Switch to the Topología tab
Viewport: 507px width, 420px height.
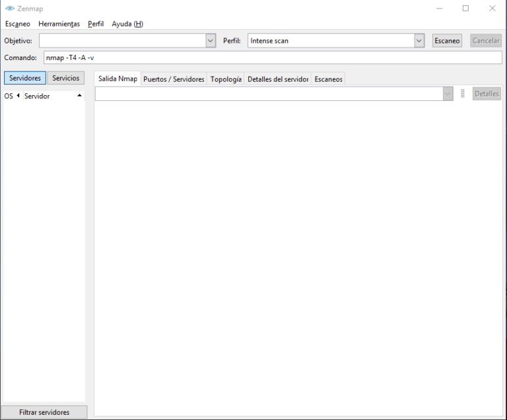click(x=226, y=79)
